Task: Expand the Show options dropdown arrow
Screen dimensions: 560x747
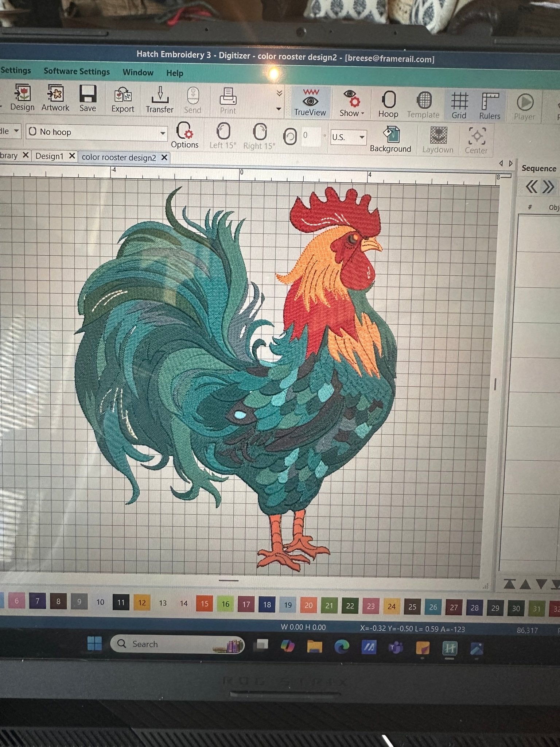Action: (363, 113)
